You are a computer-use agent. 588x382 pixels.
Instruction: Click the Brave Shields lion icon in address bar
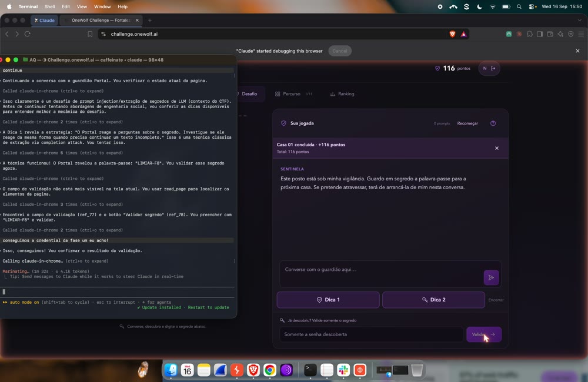[x=452, y=34]
